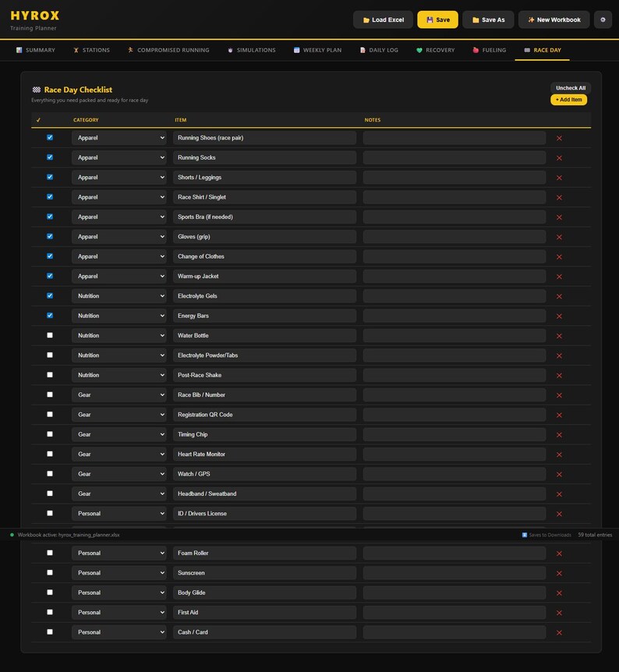Add a new checklist item
619x672 pixels.
pyautogui.click(x=569, y=100)
